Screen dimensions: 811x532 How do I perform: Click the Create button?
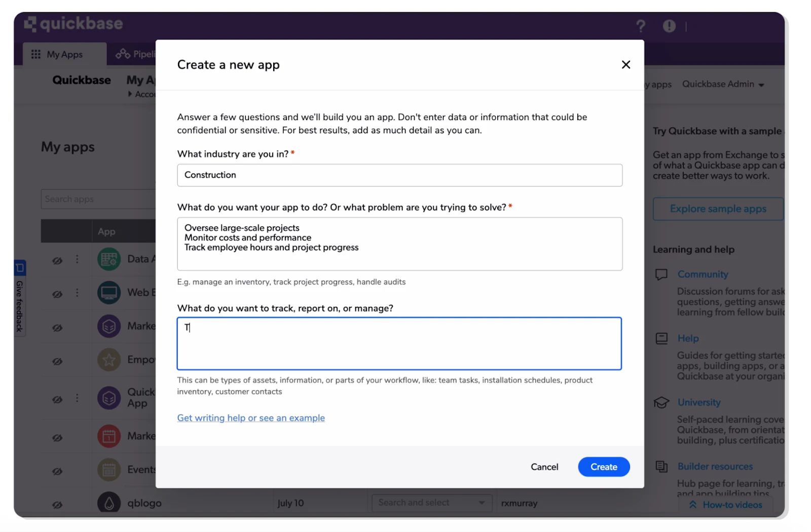point(604,467)
